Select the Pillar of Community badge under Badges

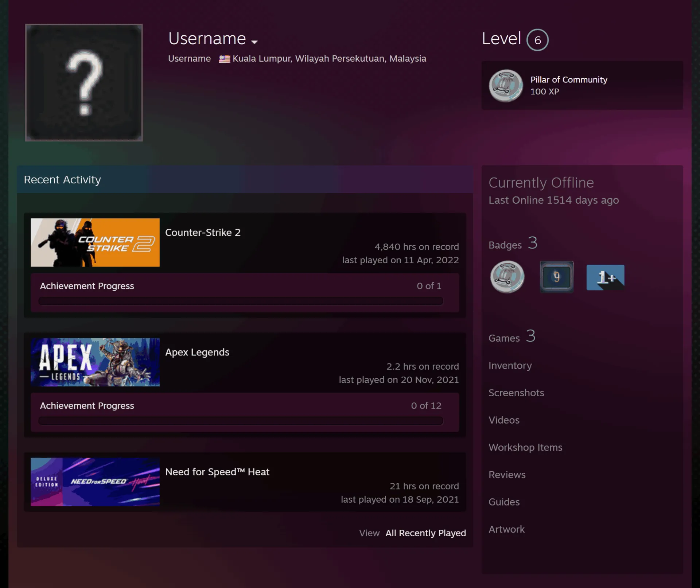coord(507,277)
